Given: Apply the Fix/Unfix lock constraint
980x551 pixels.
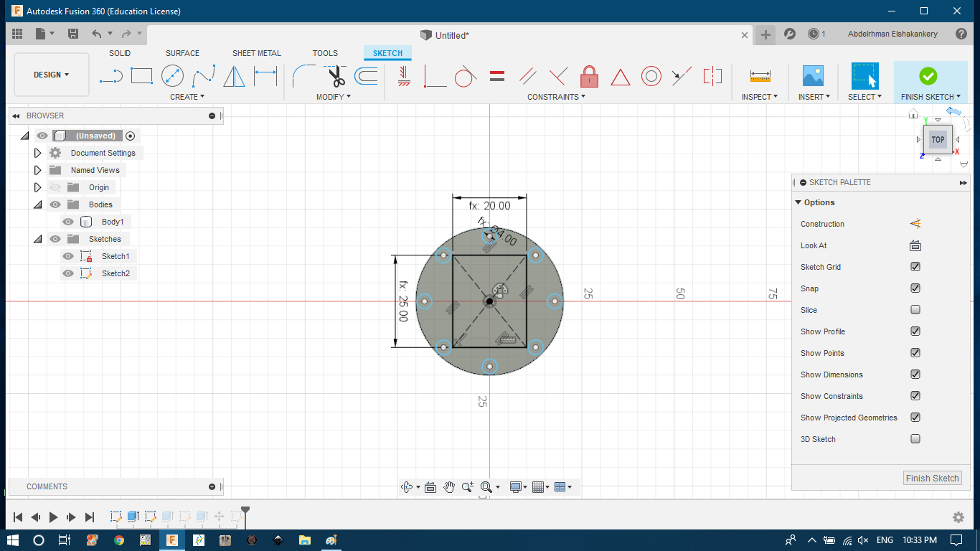Looking at the screenshot, I should click(589, 75).
